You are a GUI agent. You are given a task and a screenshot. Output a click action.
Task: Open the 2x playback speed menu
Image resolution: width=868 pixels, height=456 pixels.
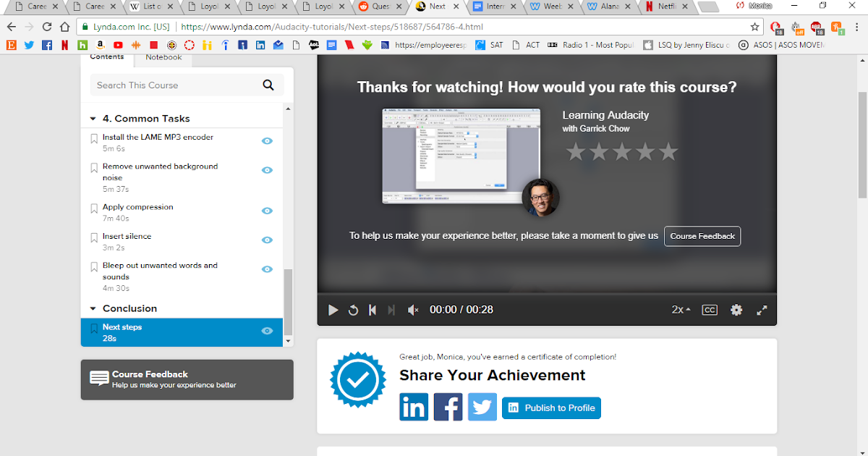(x=681, y=309)
